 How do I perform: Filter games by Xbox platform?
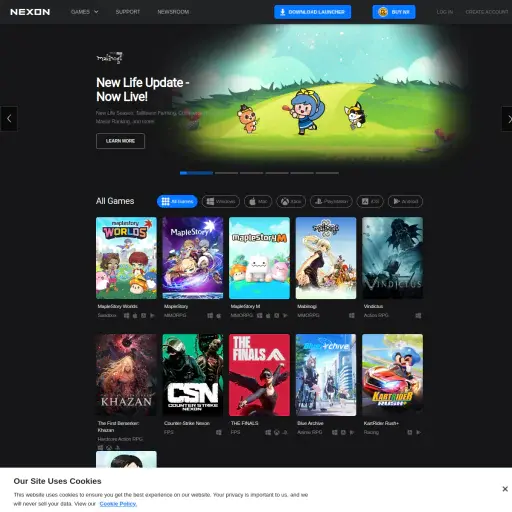click(291, 201)
